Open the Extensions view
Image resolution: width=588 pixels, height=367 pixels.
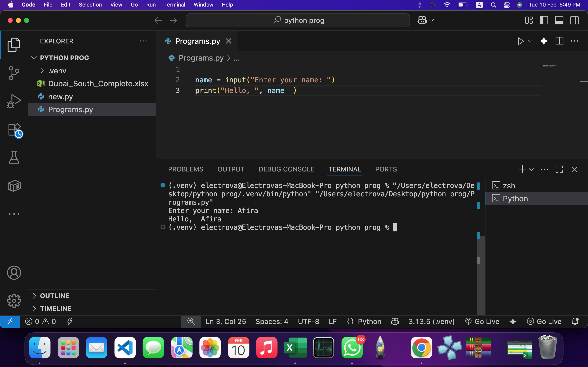(14, 130)
